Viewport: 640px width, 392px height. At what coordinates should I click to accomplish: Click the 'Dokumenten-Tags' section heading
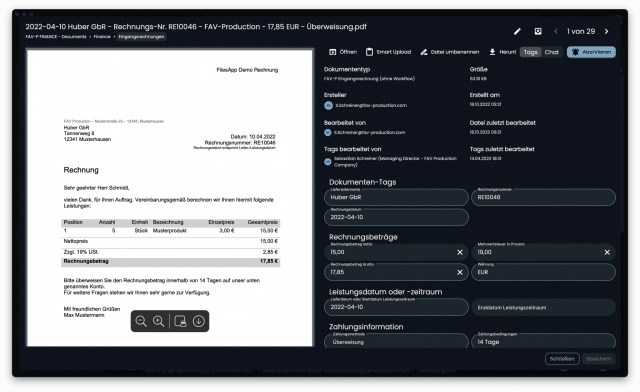pos(362,182)
